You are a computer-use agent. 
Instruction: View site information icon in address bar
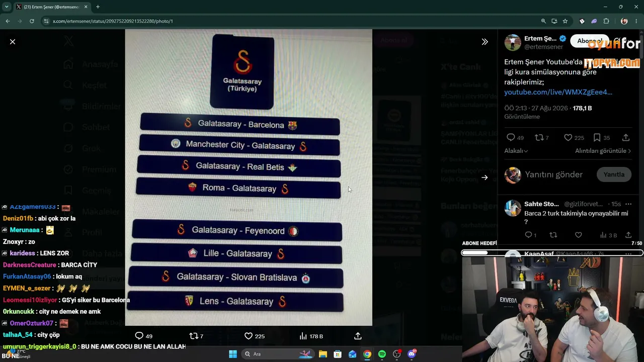pos(46,21)
